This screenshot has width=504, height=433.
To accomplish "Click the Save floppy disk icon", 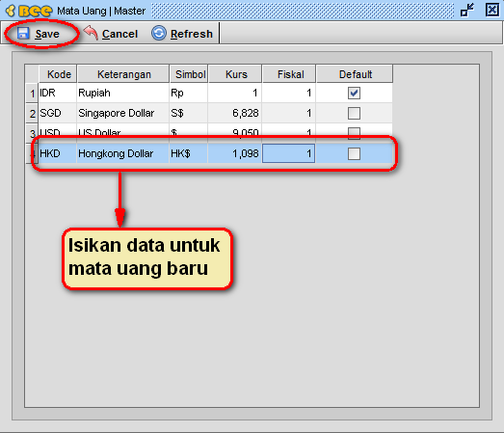I will [x=23, y=34].
